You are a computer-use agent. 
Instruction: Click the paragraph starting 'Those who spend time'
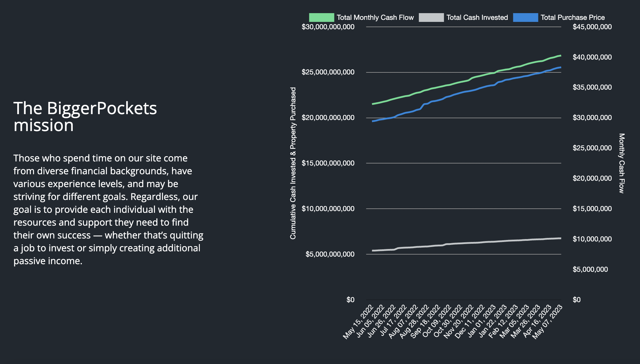(108, 209)
